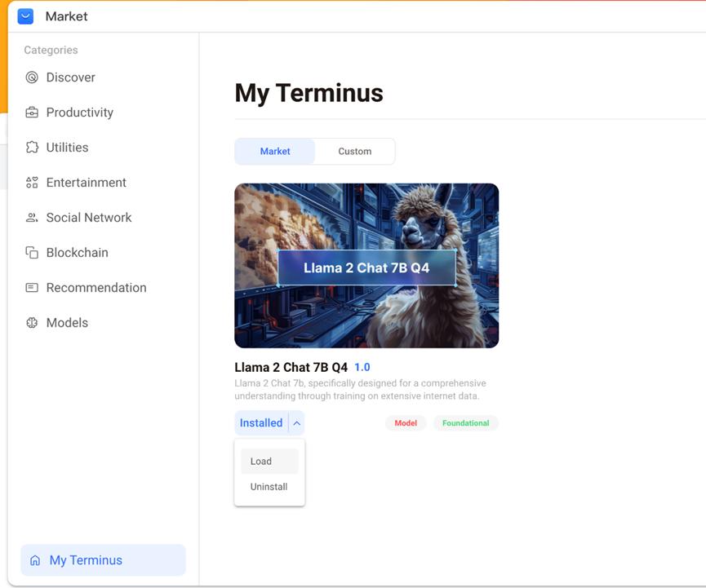Open the Llama 2 Chat banner thumbnail
Image resolution: width=706 pixels, height=588 pixels.
(366, 266)
